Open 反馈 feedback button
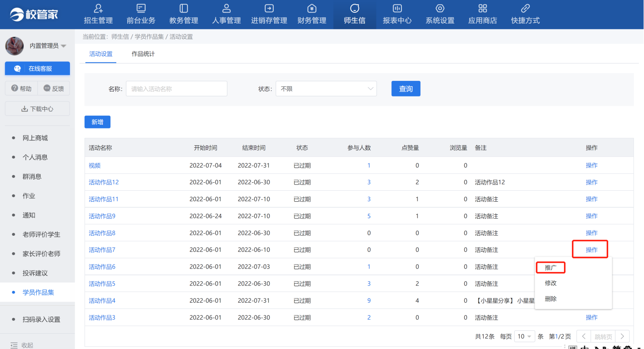 click(53, 88)
